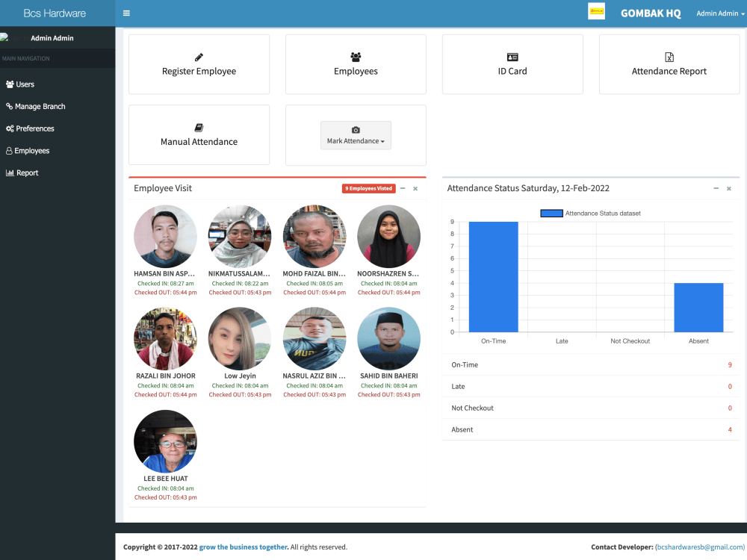Click the GOMBAK HQ branch name
Viewport: 747px width, 560px height.
[651, 13]
